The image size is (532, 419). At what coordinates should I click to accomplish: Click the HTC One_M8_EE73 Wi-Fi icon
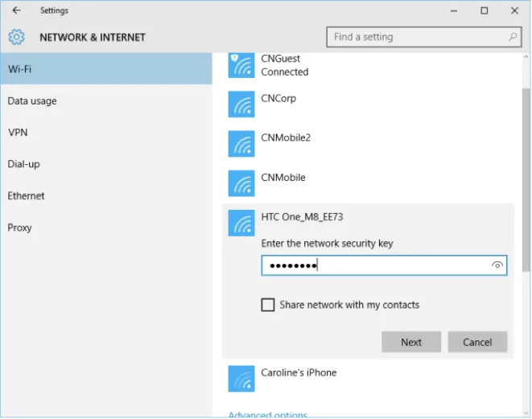click(241, 223)
